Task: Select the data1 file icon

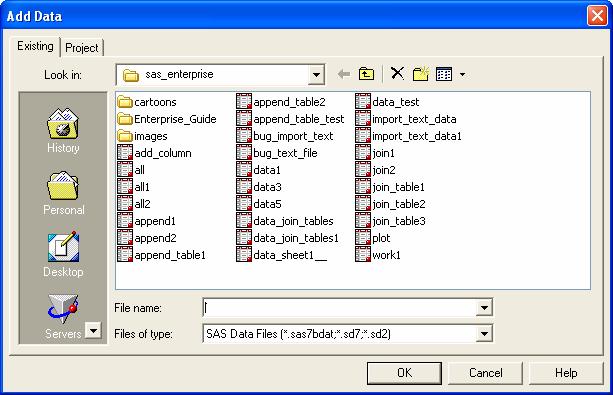Action: (x=244, y=170)
